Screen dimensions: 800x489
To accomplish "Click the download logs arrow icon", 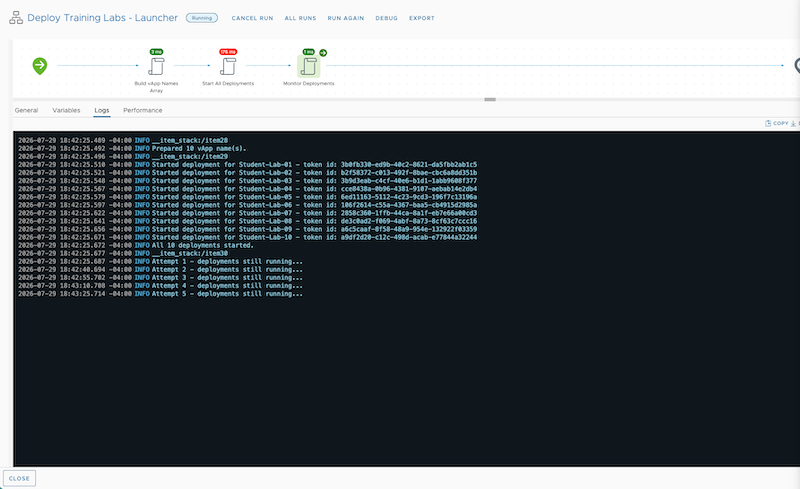I will [x=793, y=124].
